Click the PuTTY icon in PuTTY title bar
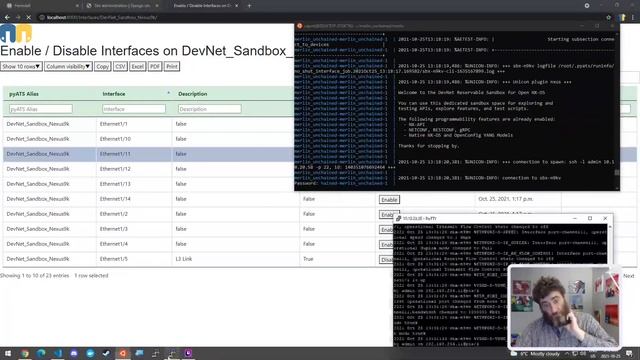Viewport: 640px width, 360px height. [398, 218]
